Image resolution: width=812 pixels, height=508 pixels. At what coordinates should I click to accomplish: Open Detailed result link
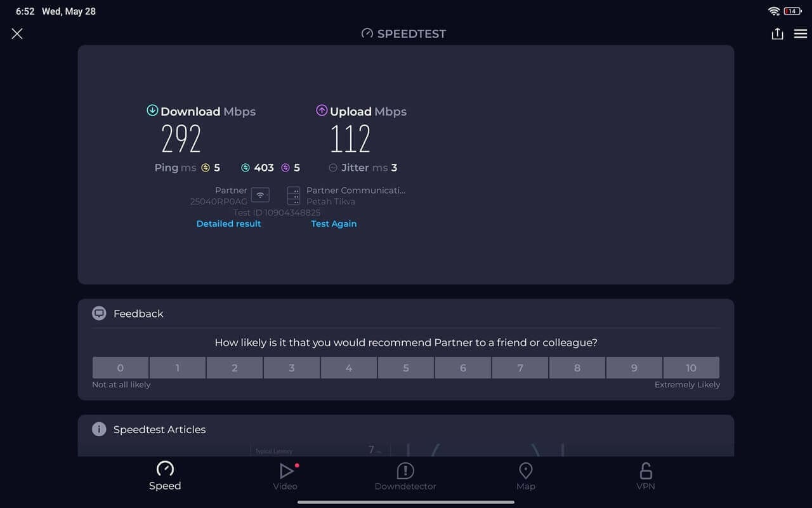[228, 224]
